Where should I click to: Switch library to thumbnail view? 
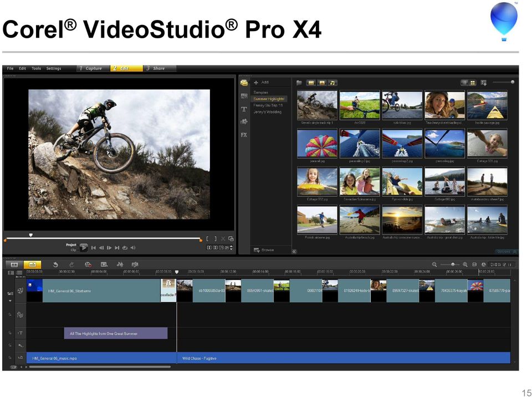pos(473,83)
